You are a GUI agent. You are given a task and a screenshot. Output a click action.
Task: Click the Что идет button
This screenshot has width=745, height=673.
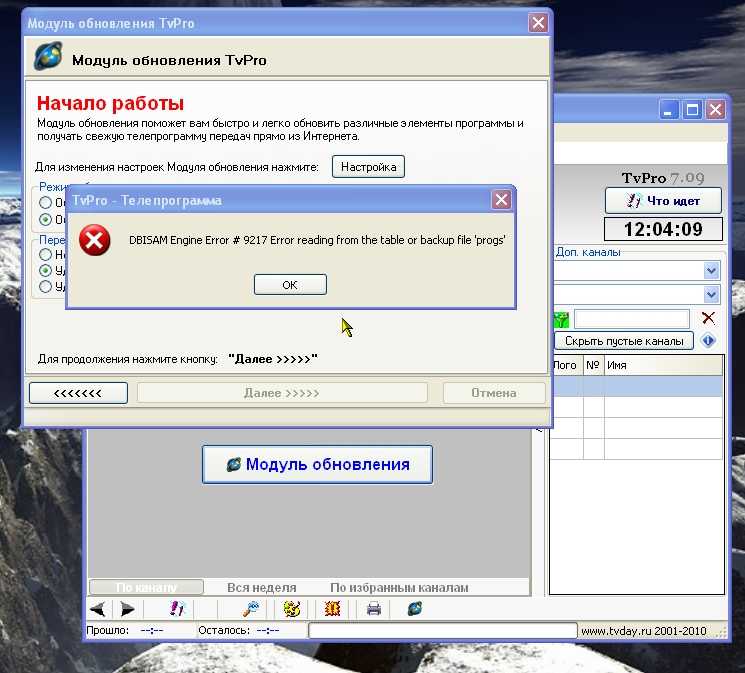[x=663, y=201]
